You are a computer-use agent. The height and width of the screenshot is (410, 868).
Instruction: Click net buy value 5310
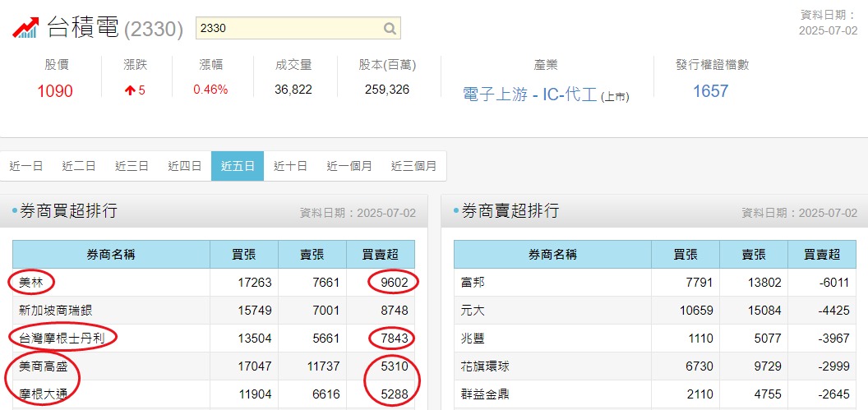click(395, 366)
